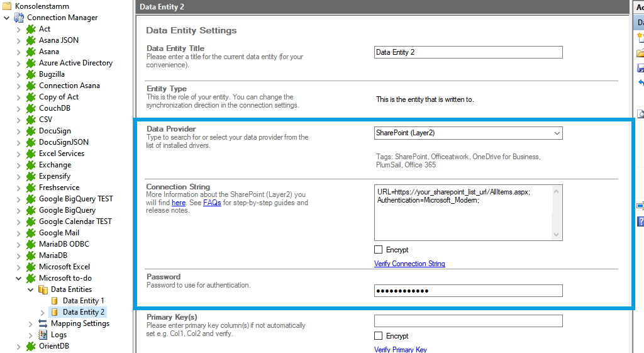
Task: Open the Data Provider dropdown
Action: [557, 133]
